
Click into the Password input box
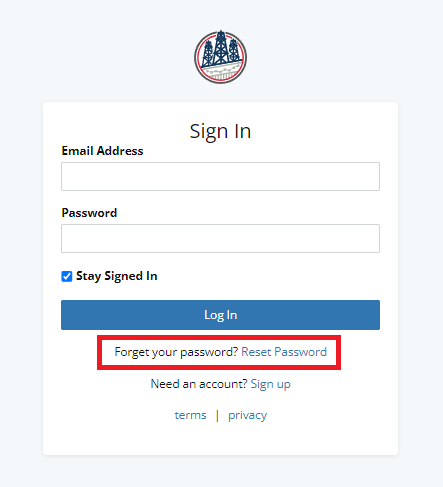[220, 238]
